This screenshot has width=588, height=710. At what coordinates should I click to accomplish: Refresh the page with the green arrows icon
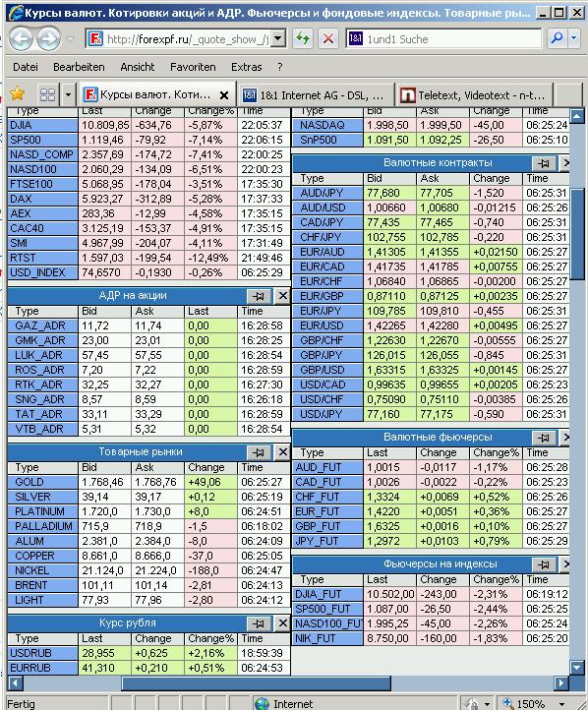click(303, 39)
